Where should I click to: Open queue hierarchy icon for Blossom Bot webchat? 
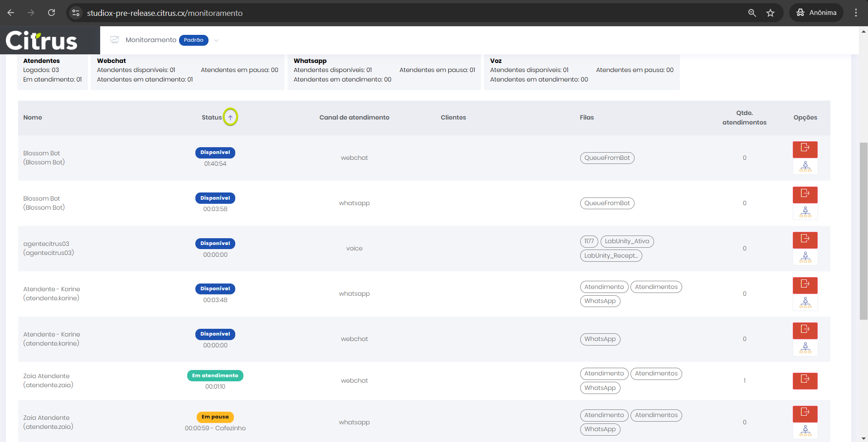[x=805, y=167]
